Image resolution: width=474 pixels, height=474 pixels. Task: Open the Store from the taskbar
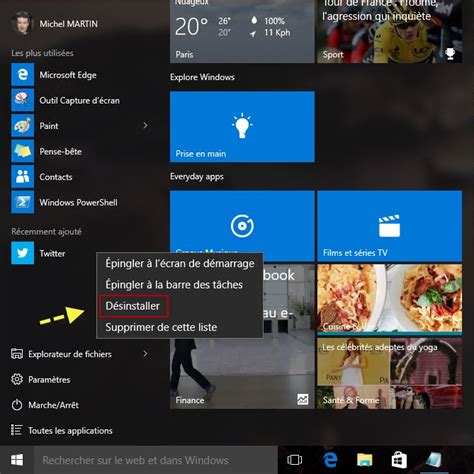(x=399, y=460)
